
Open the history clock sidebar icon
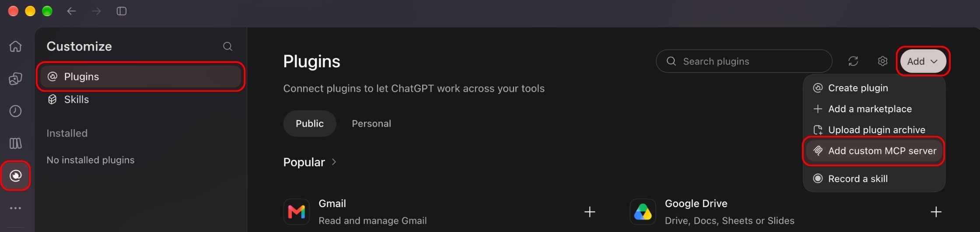pyautogui.click(x=16, y=111)
